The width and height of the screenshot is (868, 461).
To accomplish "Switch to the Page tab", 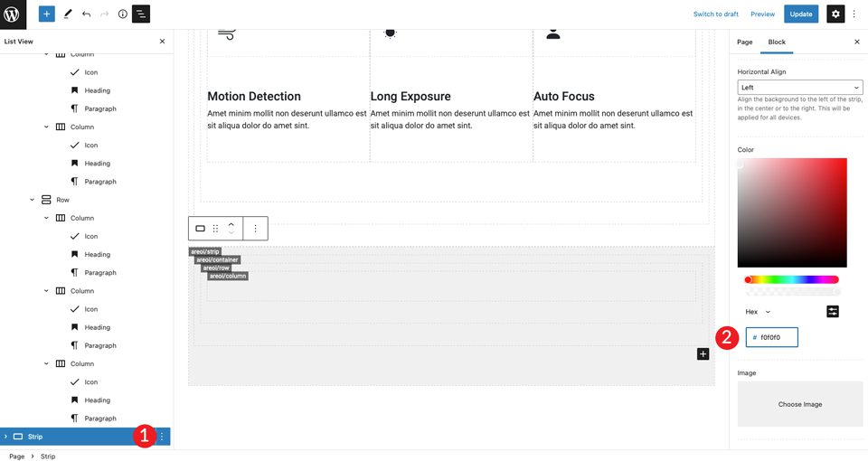I will click(745, 42).
